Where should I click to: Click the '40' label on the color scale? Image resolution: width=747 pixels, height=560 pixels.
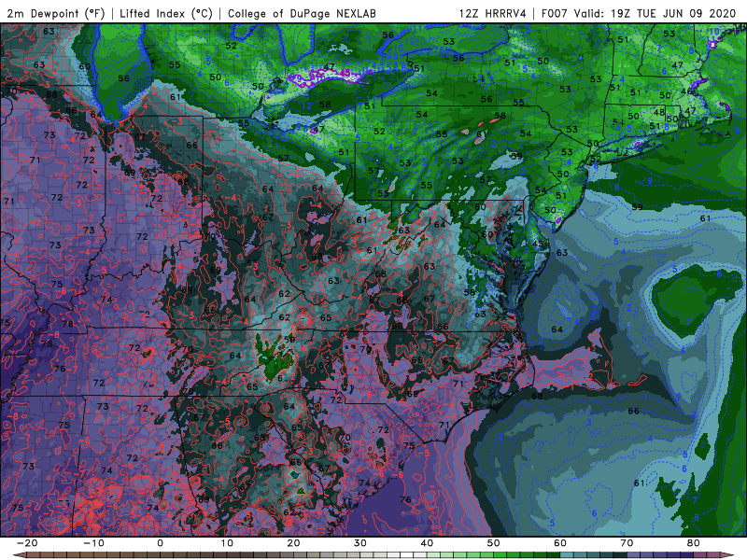point(427,543)
